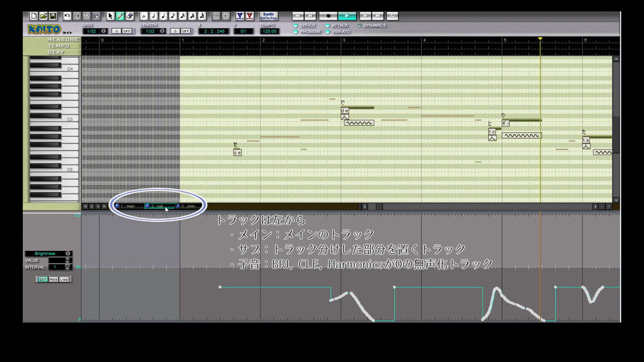
Task: Toggle the VIBRATO display indicator
Action: point(328,32)
